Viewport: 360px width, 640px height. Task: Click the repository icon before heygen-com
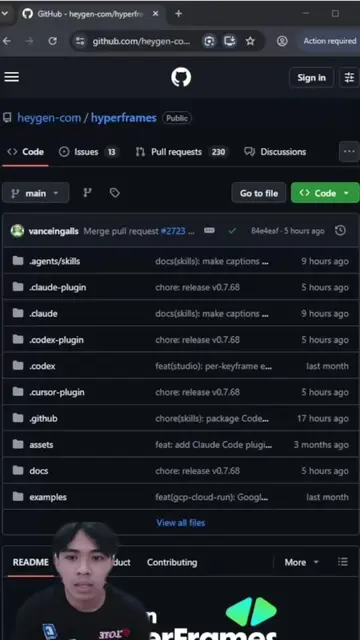coord(7,118)
